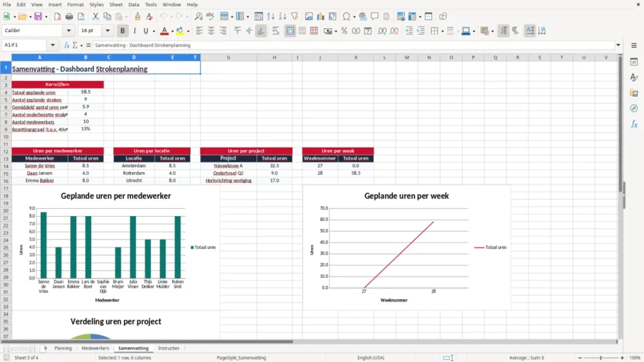The image size is (644, 362).
Task: Open the Sheet menu
Action: (116, 4)
